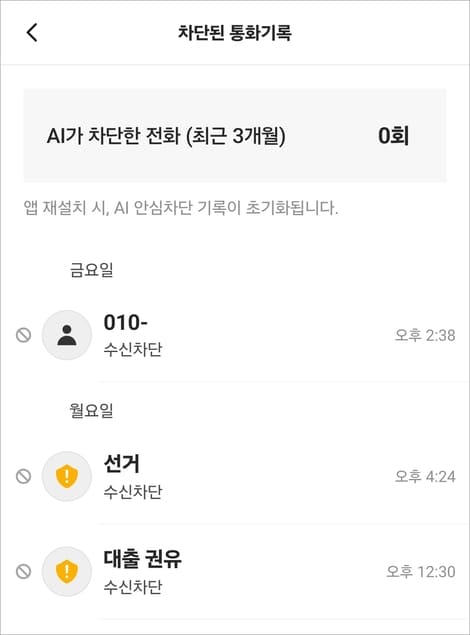Go back using the top-left arrow

pos(32,32)
